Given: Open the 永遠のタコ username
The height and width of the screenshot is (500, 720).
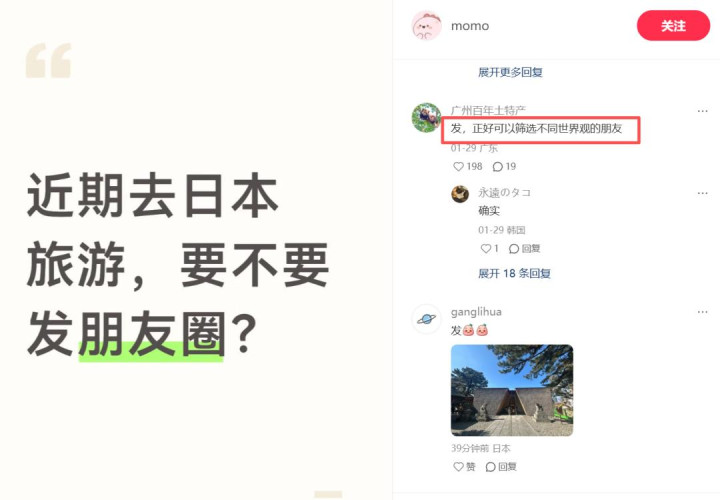Looking at the screenshot, I should coord(504,192).
